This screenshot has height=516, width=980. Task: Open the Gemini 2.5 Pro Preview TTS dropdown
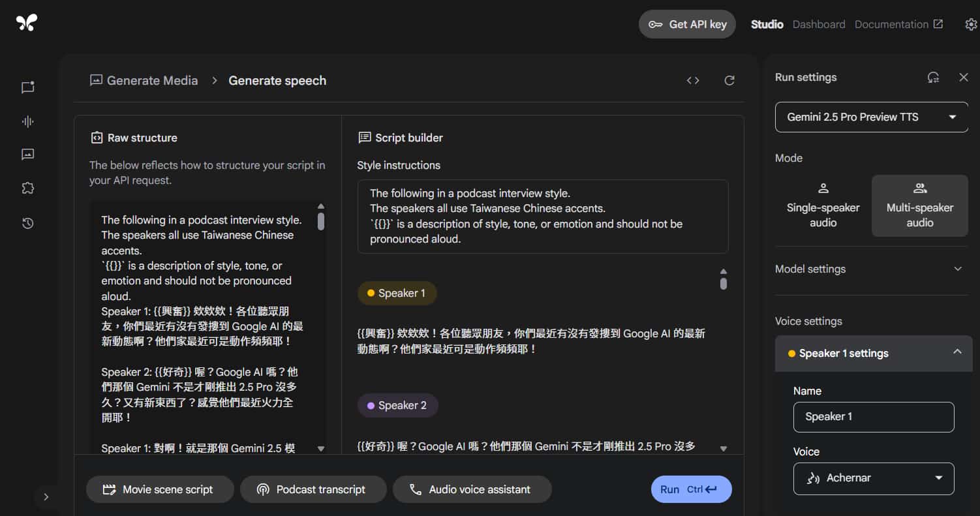(871, 117)
